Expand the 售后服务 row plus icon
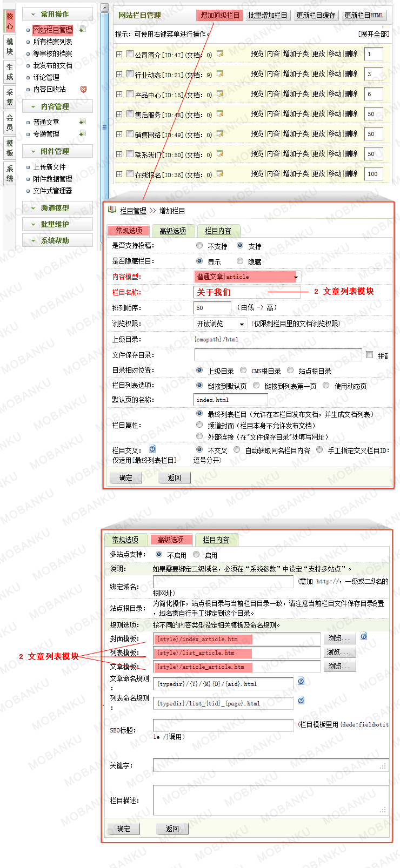400x868 pixels. pos(119,114)
